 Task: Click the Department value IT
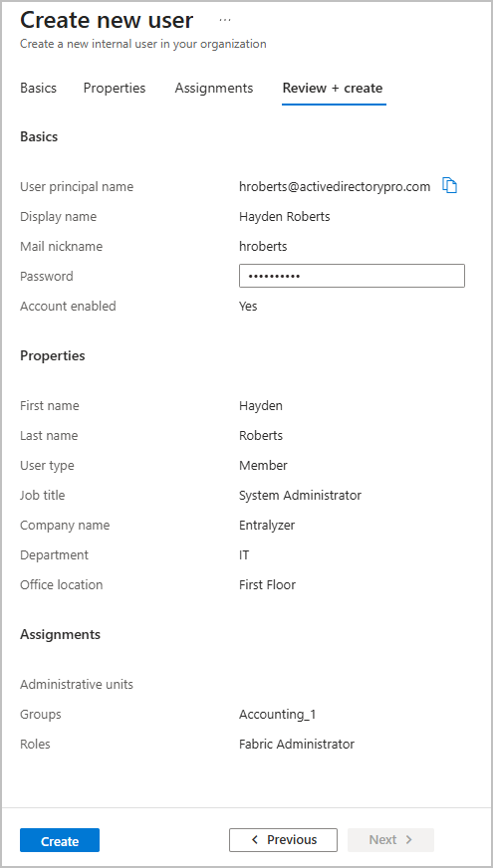pos(244,555)
